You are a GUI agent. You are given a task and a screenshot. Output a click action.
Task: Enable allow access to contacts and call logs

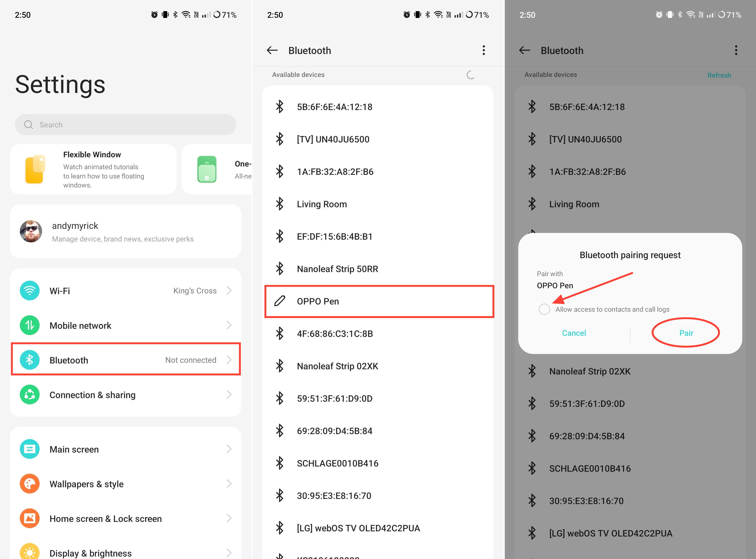point(544,309)
